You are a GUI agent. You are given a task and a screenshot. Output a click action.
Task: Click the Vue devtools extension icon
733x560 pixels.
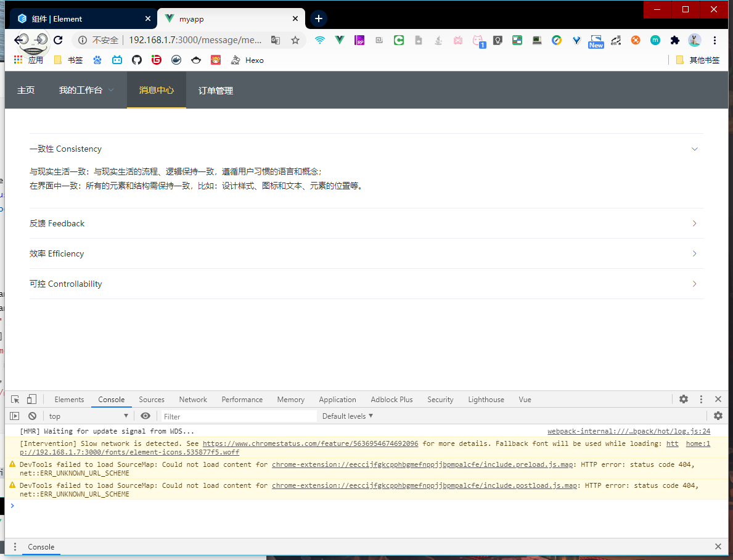pos(340,40)
